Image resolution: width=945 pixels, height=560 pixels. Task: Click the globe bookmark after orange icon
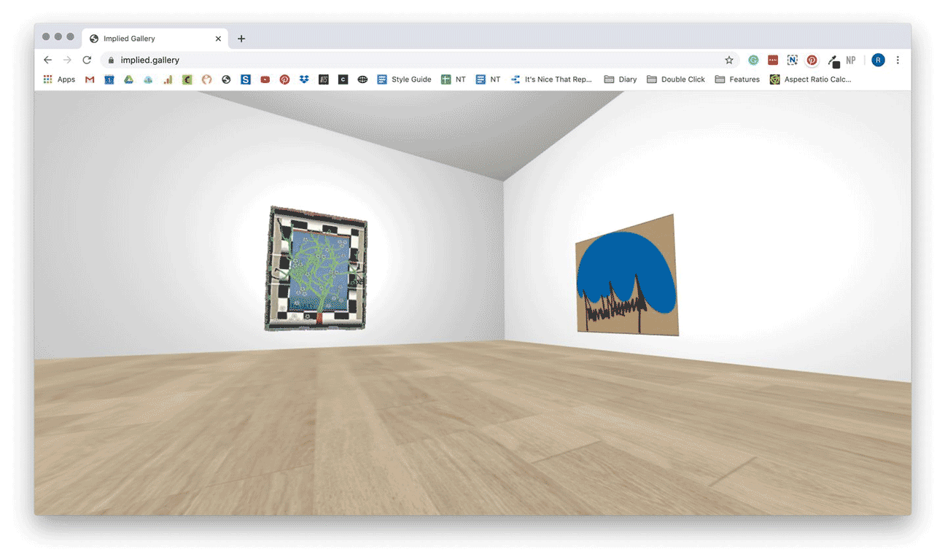226,79
